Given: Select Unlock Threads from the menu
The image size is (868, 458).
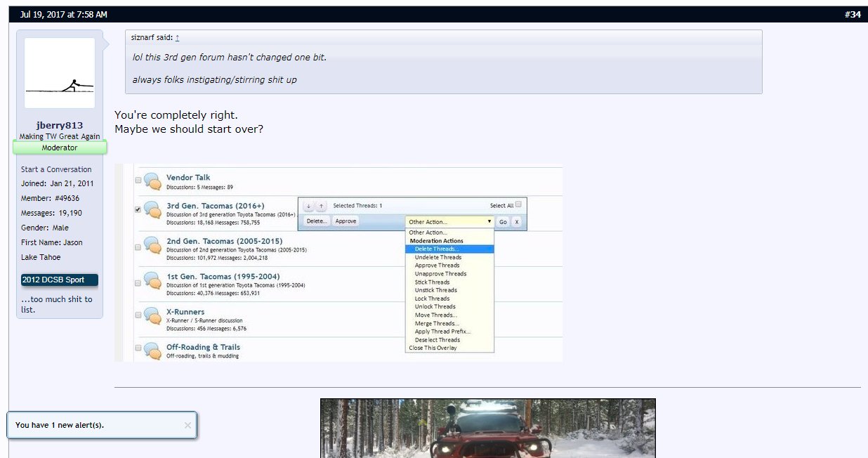Looking at the screenshot, I should pos(435,307).
